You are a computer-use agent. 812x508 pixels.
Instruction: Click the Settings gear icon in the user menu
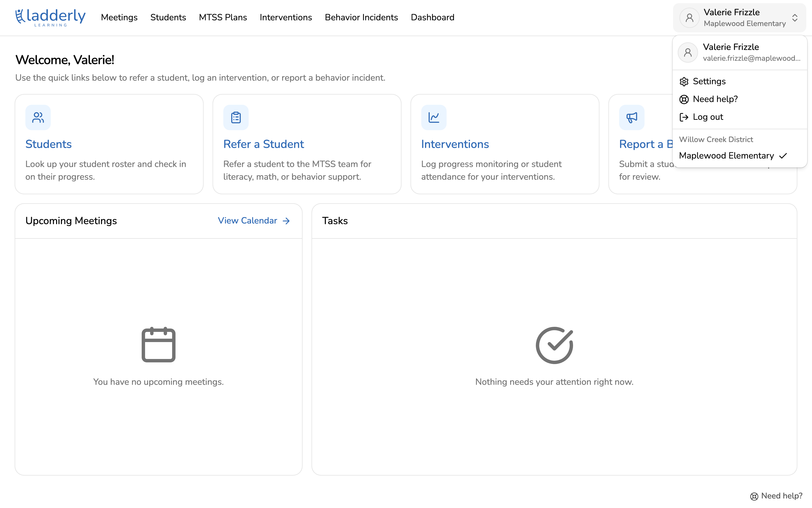[x=684, y=82]
